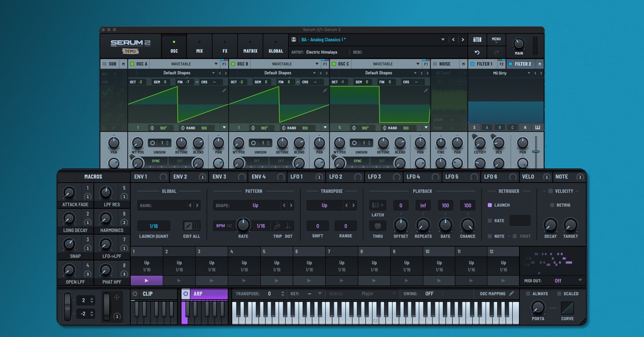Enable the Filter 1 toggle

[473, 64]
